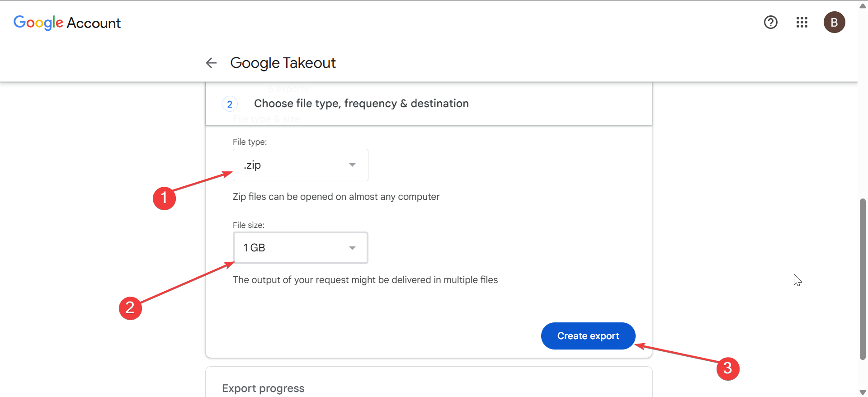Click the Create export button
Image resolution: width=868 pixels, height=397 pixels.
[x=588, y=336]
